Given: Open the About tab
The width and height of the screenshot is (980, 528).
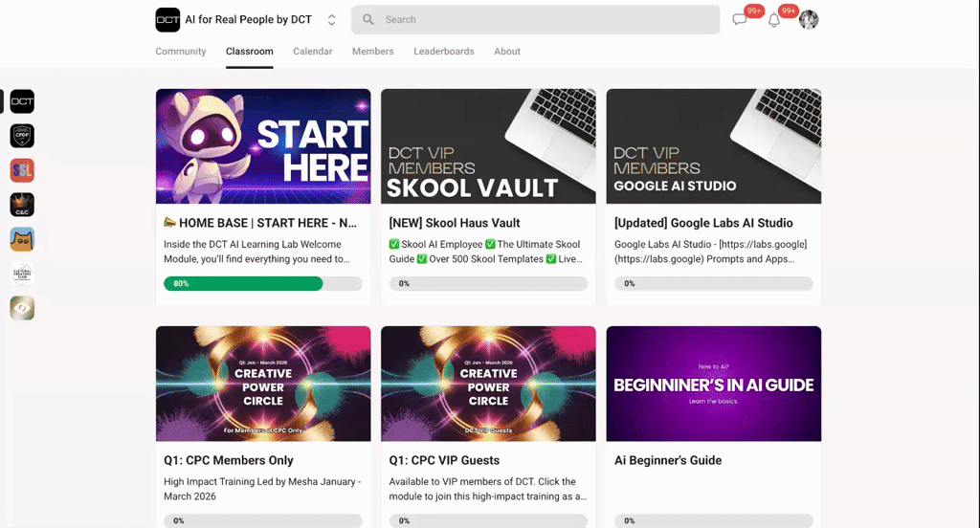Looking at the screenshot, I should click(x=507, y=52).
